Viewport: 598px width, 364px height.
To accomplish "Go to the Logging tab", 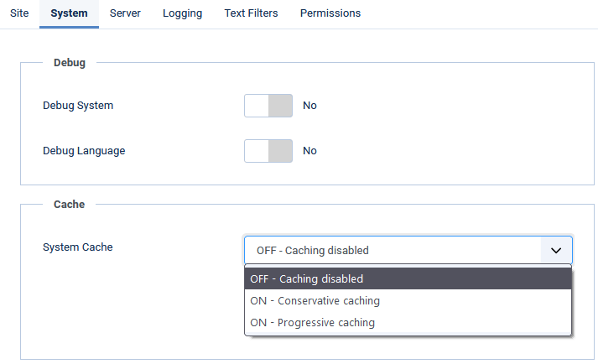I will coord(182,13).
